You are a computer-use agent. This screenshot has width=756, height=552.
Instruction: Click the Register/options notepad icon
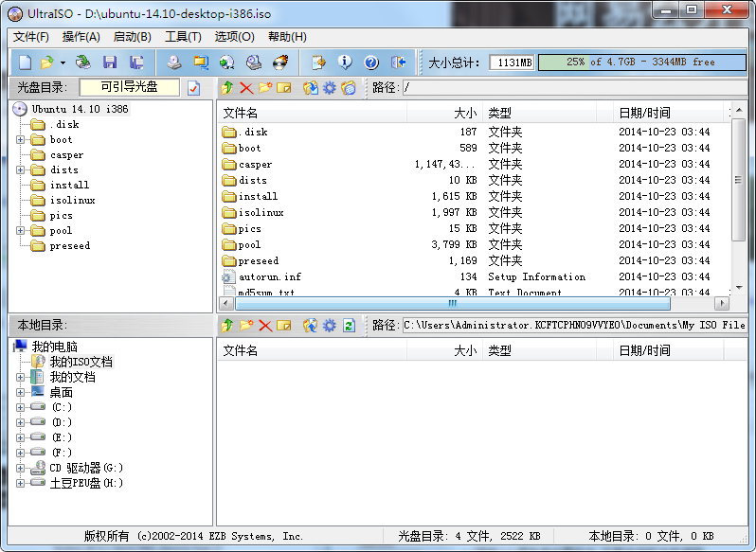318,62
